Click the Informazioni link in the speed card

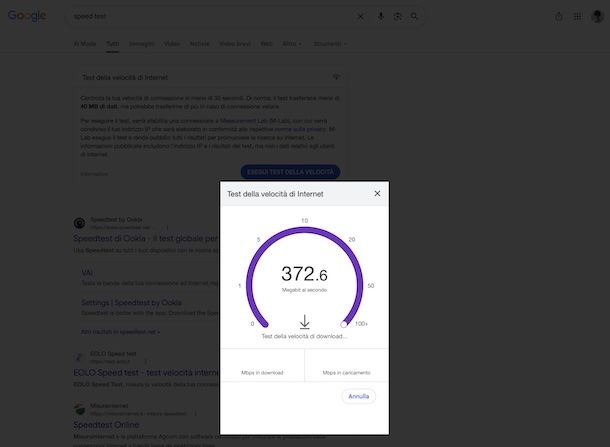point(94,174)
